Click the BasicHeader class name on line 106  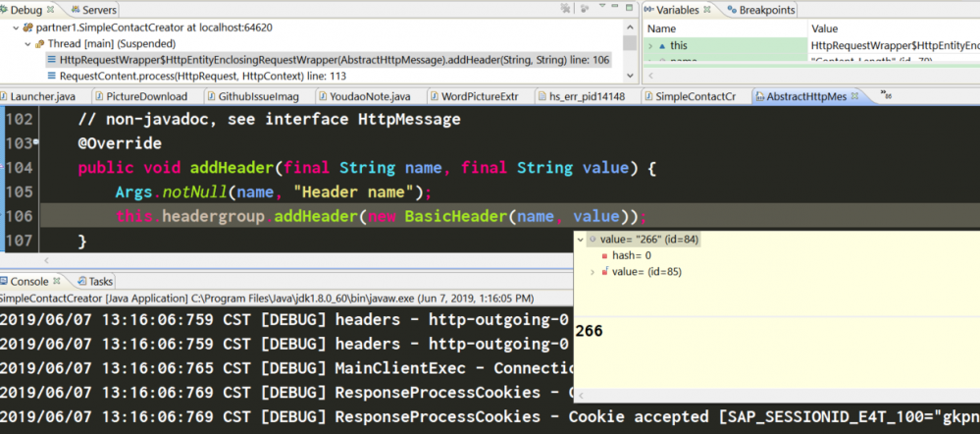pos(455,216)
